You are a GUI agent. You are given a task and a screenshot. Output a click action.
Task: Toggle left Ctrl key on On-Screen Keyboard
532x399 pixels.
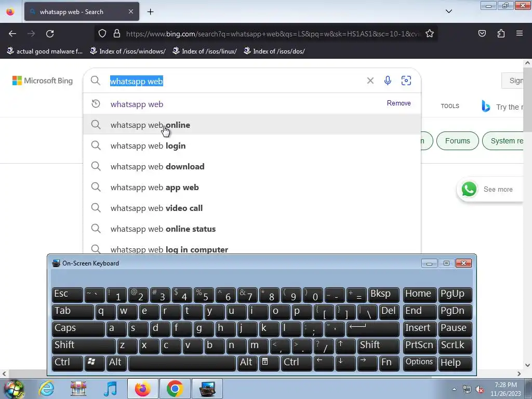tap(67, 363)
